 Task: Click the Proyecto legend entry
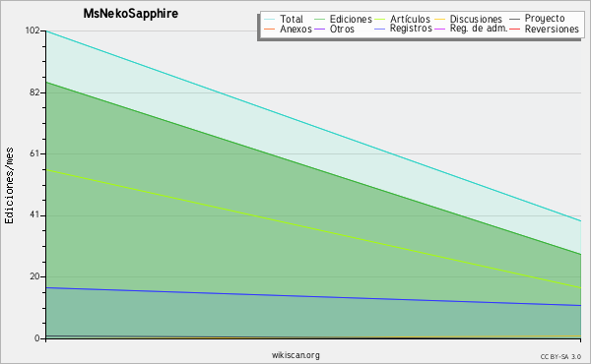(537, 19)
